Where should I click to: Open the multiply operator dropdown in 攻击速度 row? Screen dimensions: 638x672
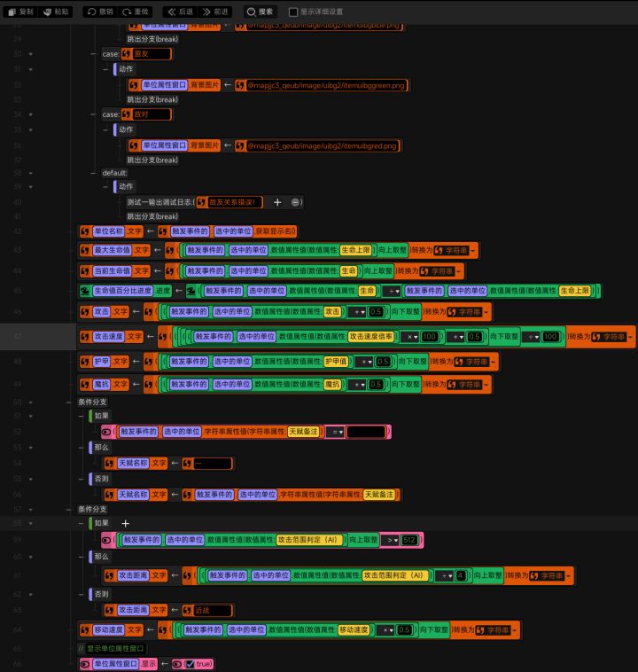[x=412, y=337]
